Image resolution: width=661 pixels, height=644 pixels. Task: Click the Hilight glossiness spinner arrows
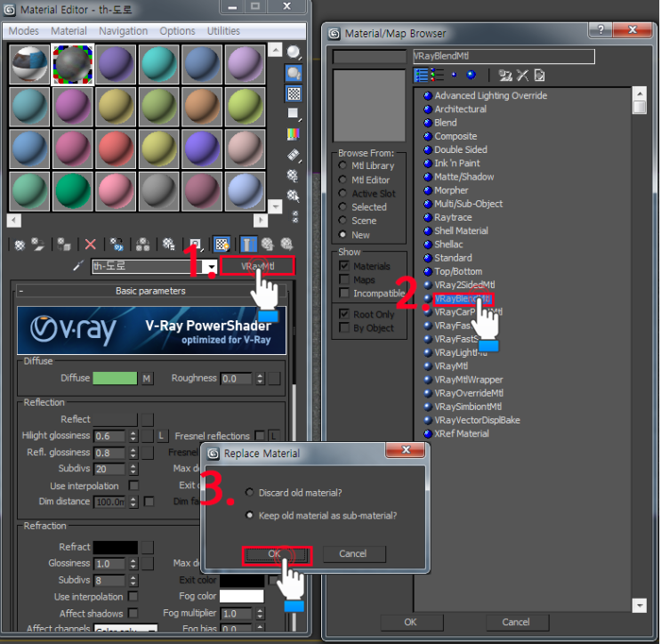pos(133,436)
